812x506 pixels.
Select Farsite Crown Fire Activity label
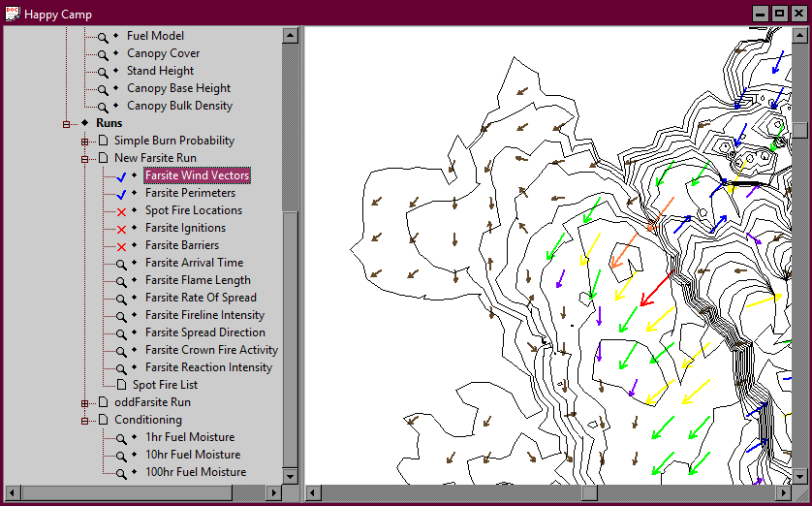[x=211, y=350]
